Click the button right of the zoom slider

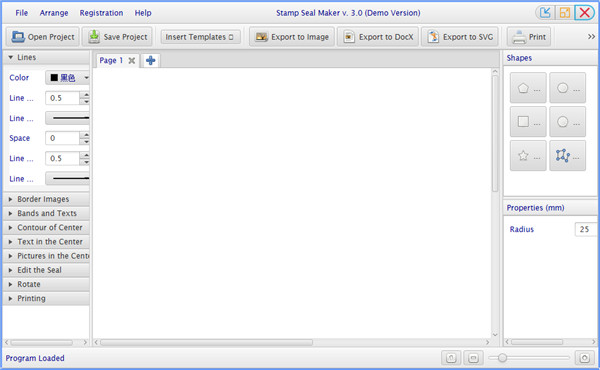pos(584,358)
